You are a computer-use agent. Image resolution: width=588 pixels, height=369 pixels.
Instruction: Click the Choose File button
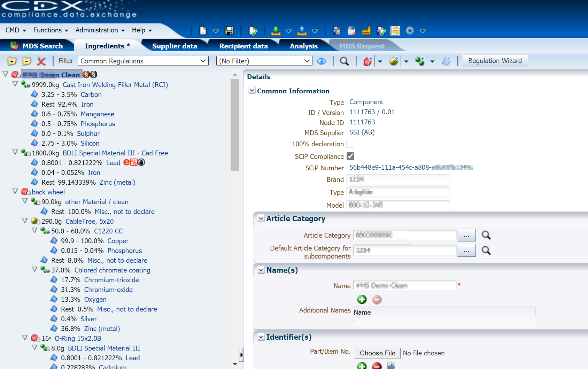point(378,353)
